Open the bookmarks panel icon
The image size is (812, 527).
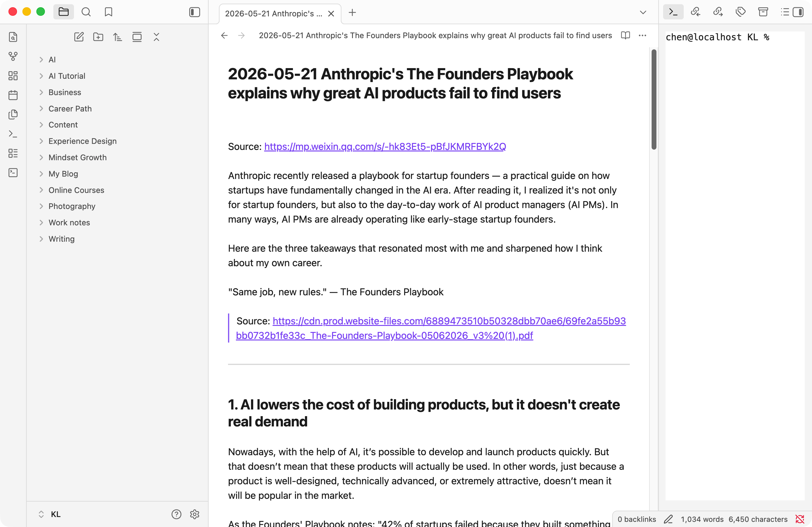(x=109, y=12)
